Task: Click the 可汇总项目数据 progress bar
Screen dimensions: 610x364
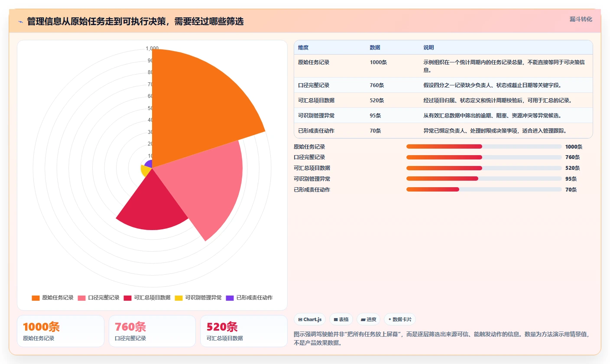Action: point(484,168)
